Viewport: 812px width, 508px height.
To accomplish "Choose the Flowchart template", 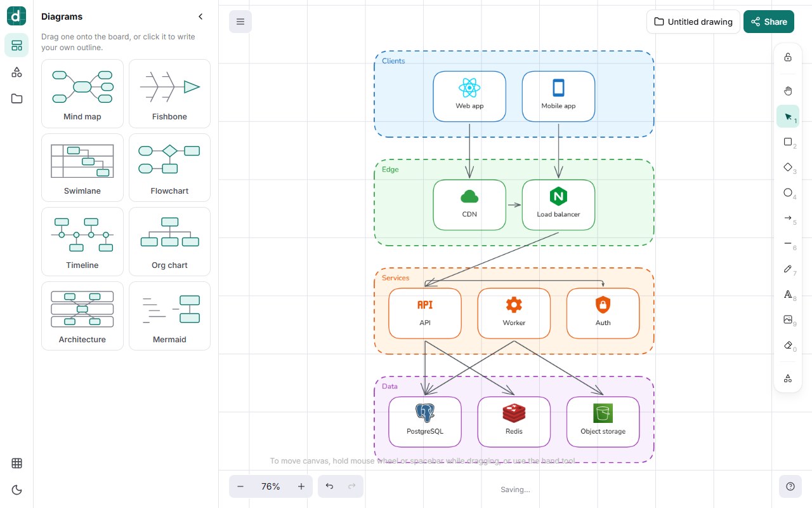I will click(x=169, y=168).
